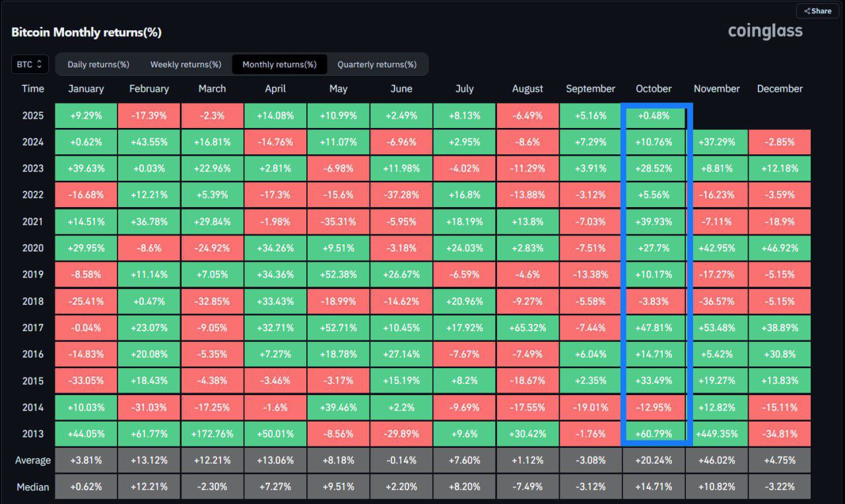Select the Monthly returns(%) tab

click(x=279, y=64)
